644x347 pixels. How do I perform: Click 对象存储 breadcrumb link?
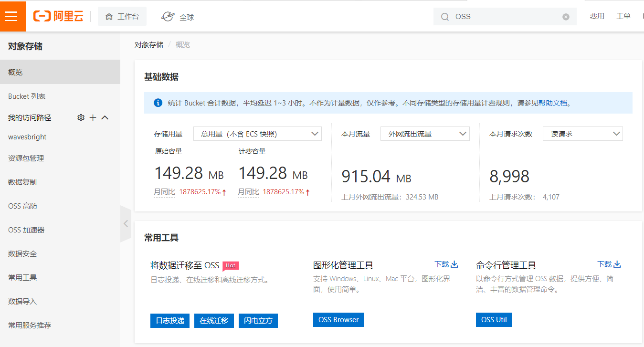pos(149,44)
